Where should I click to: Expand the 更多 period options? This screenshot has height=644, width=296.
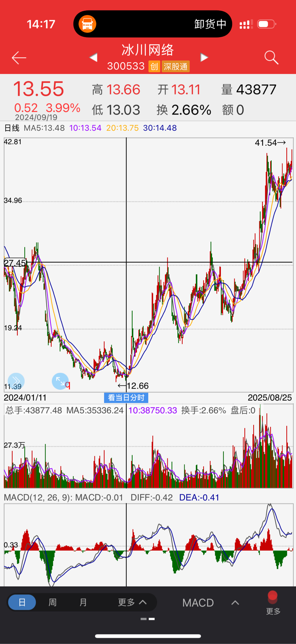pos(132,602)
